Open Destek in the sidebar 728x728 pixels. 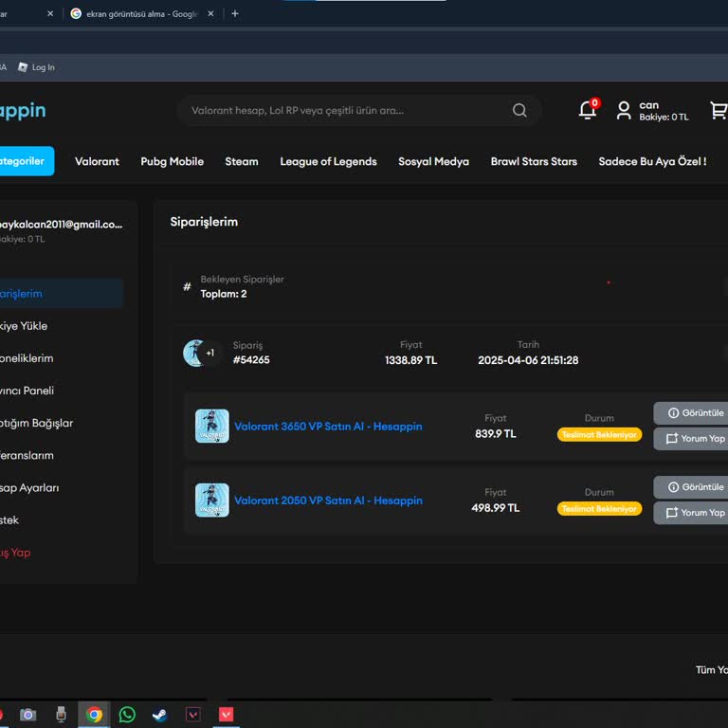(x=9, y=520)
